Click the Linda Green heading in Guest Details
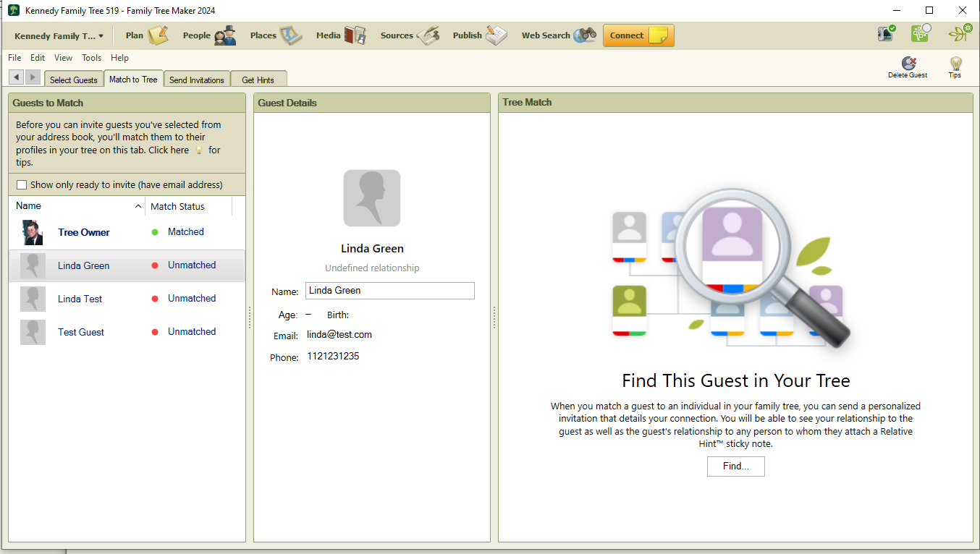This screenshot has height=554, width=980. (x=372, y=249)
